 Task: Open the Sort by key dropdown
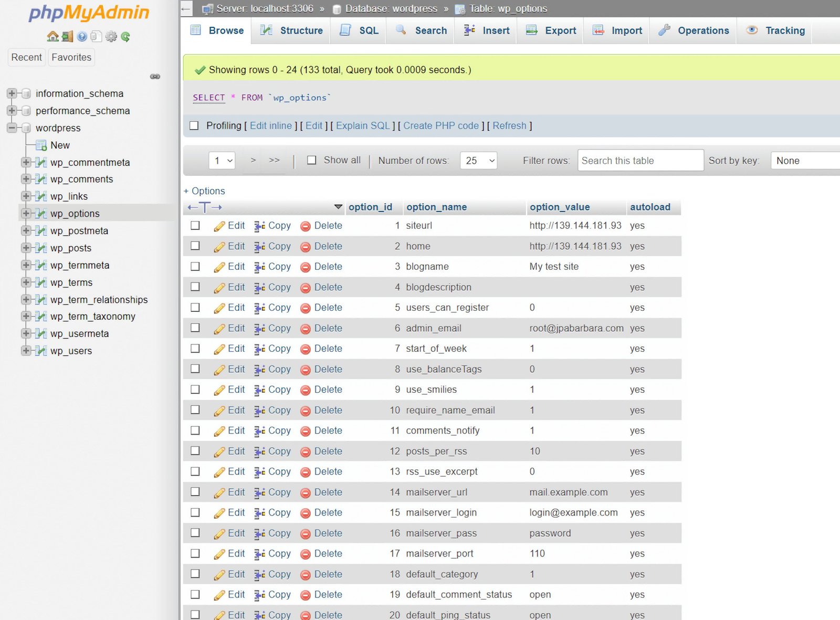(805, 161)
